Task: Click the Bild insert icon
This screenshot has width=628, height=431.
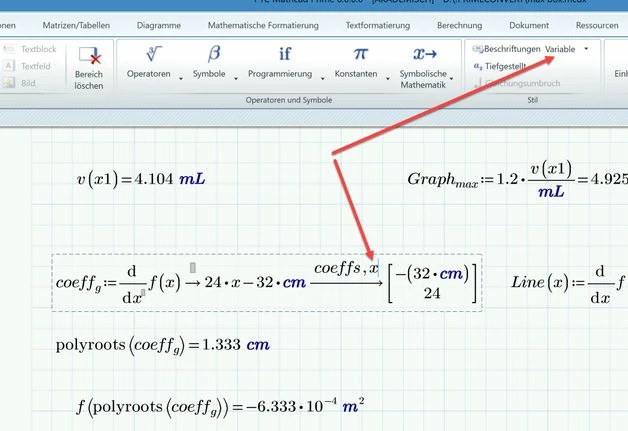Action: pos(9,83)
